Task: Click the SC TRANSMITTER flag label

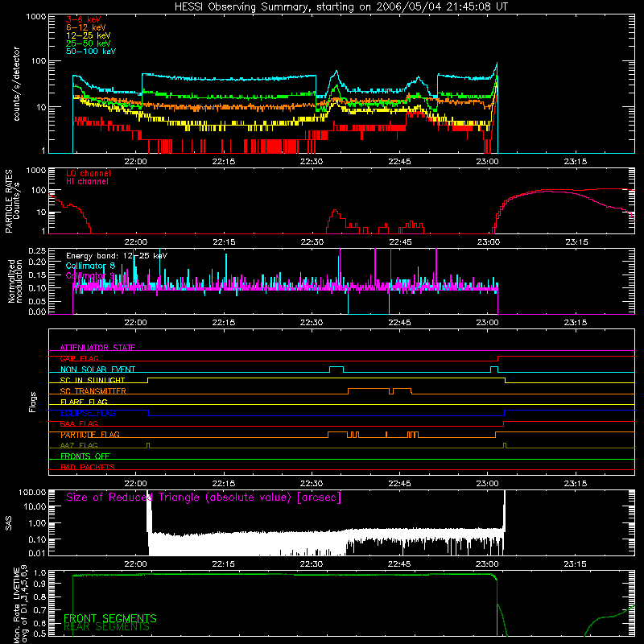Action: (93, 391)
